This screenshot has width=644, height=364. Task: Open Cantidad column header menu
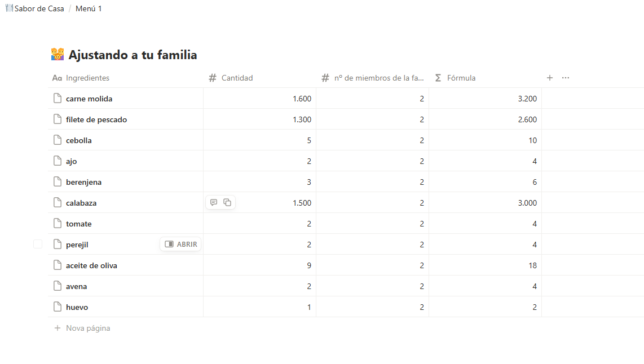pyautogui.click(x=237, y=78)
